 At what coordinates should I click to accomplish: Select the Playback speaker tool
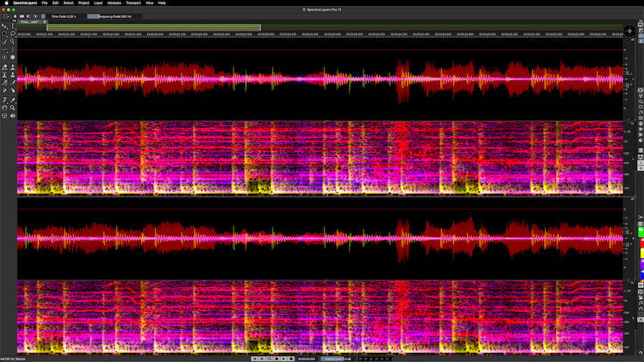13,116
